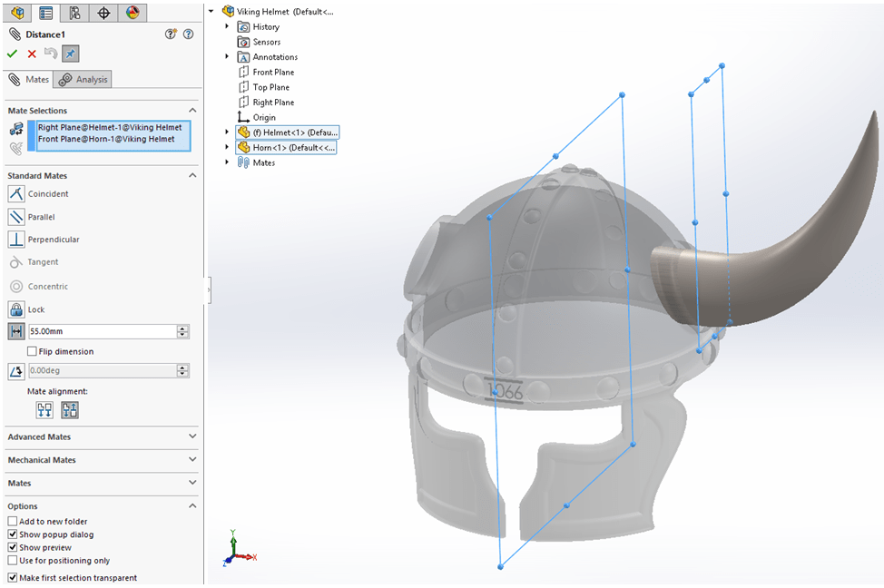Click the Keep Visible pushpin icon

coord(70,54)
